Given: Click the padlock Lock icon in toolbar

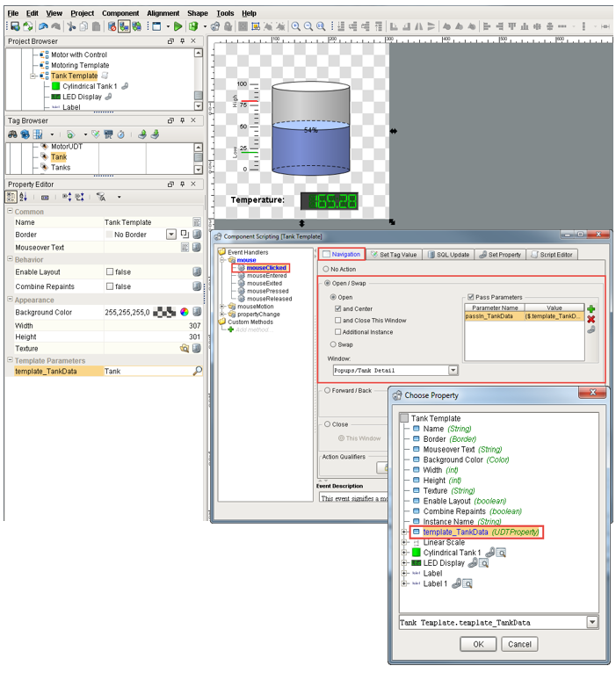Looking at the screenshot, I should click(x=228, y=26).
